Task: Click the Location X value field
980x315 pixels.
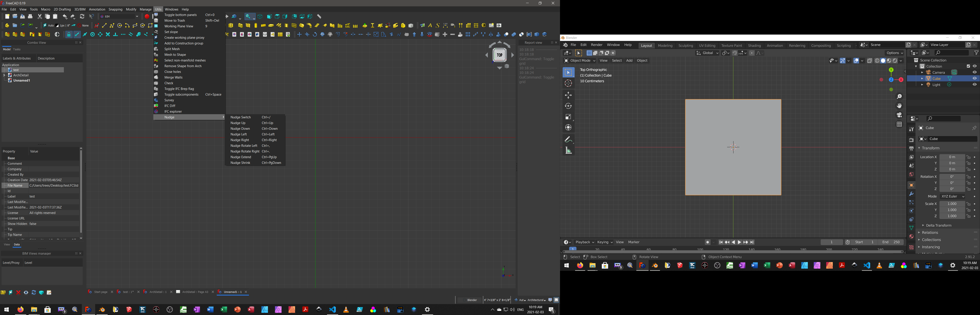Action: pos(952,157)
